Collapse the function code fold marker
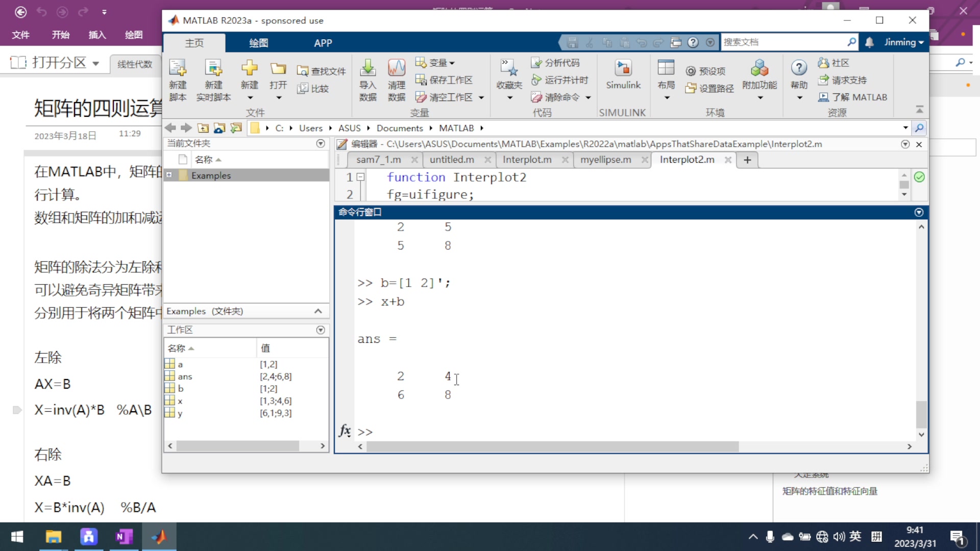The width and height of the screenshot is (980, 551). point(360,177)
